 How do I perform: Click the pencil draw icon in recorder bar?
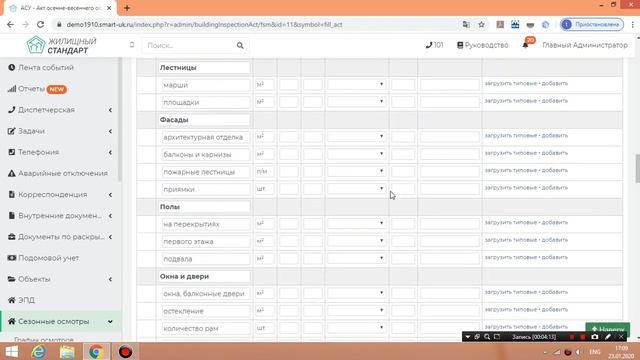pyautogui.click(x=608, y=337)
